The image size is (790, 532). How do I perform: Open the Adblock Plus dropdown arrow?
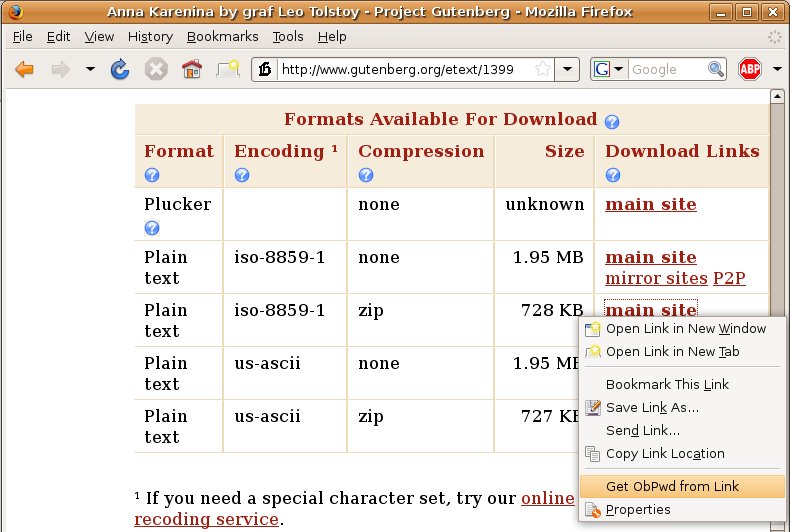tap(777, 69)
